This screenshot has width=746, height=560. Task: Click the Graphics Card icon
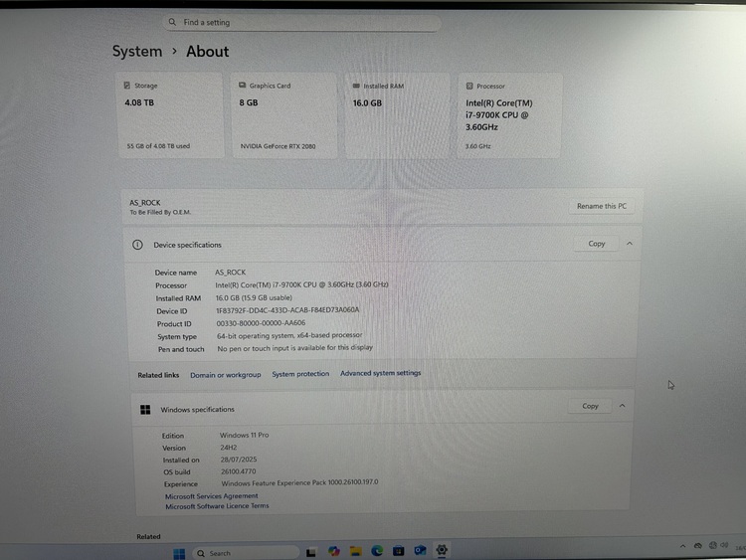(242, 86)
